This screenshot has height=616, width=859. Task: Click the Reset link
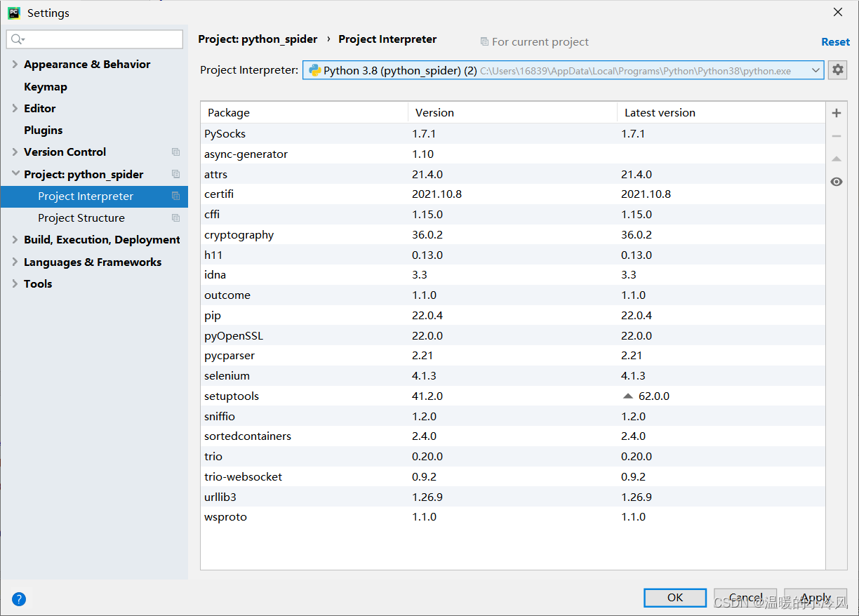point(835,42)
